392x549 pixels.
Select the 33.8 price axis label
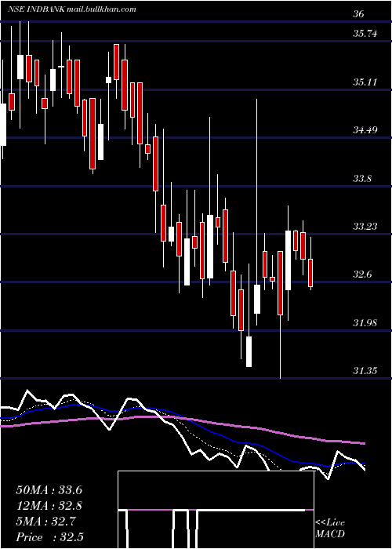pyautogui.click(x=362, y=179)
